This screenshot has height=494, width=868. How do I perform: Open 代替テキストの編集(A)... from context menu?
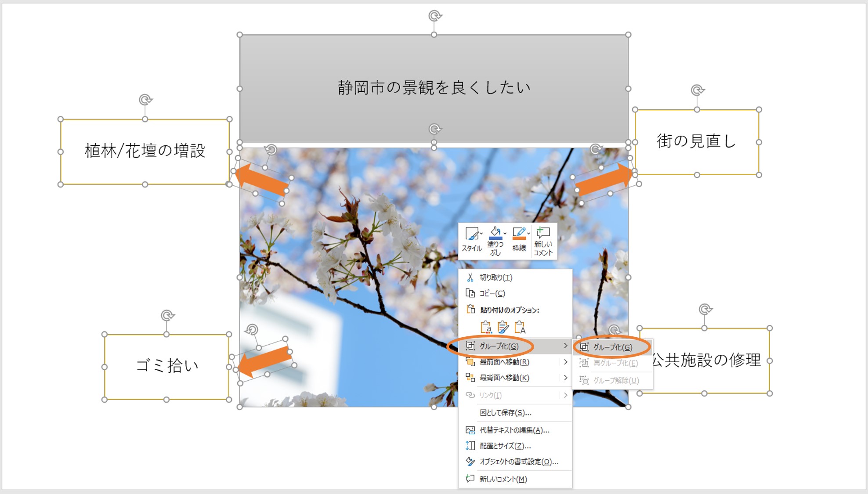[x=515, y=430]
